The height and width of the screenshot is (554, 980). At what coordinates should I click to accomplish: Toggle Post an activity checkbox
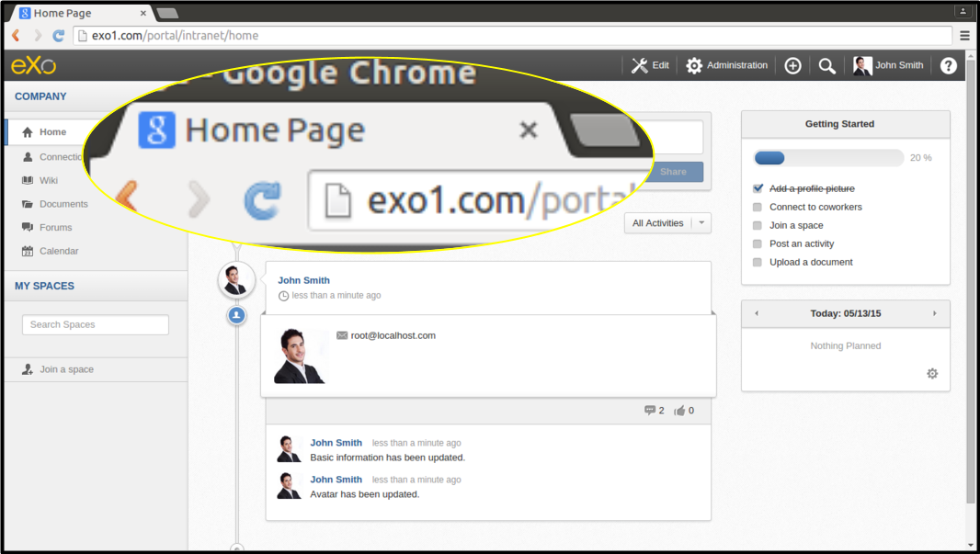point(758,243)
